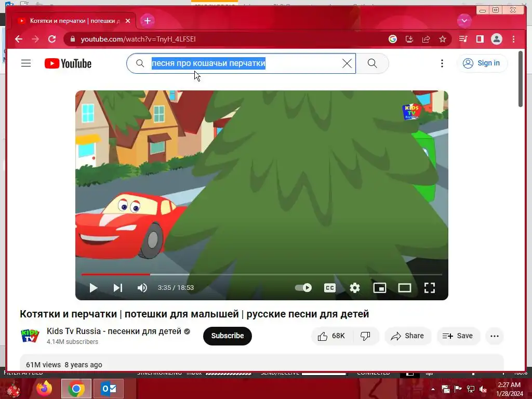Click the Kids TV watermark on video
Screen dimensions: 532x399
pyautogui.click(x=411, y=112)
